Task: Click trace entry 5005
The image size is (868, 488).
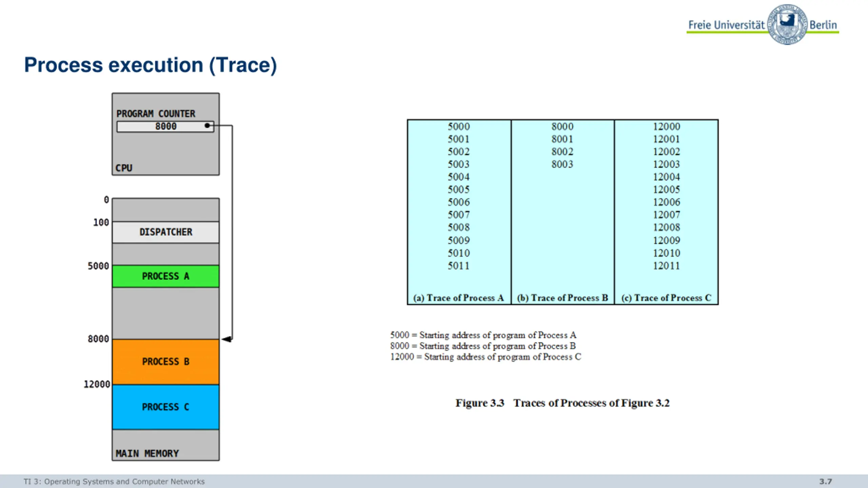Action: click(x=459, y=189)
